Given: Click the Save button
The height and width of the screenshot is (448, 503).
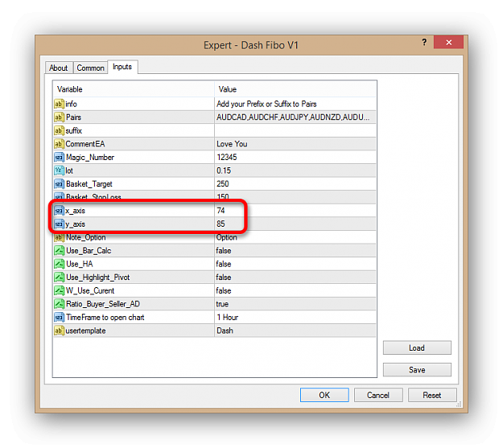Looking at the screenshot, I should 417,370.
